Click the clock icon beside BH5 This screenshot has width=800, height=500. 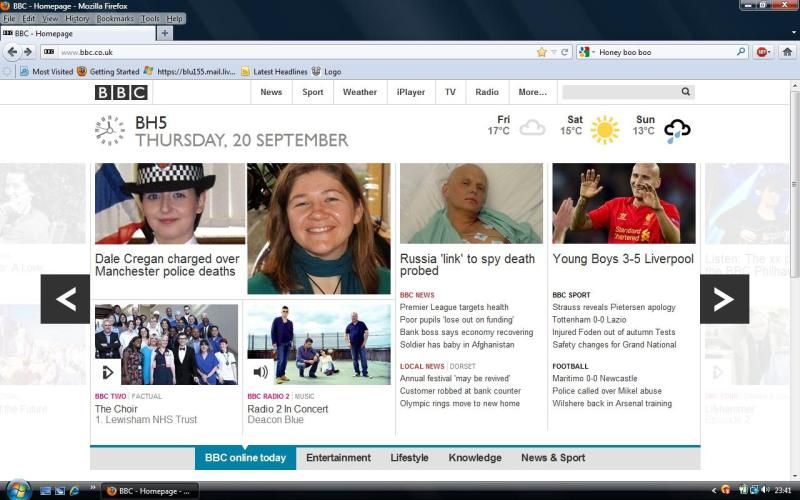110,130
